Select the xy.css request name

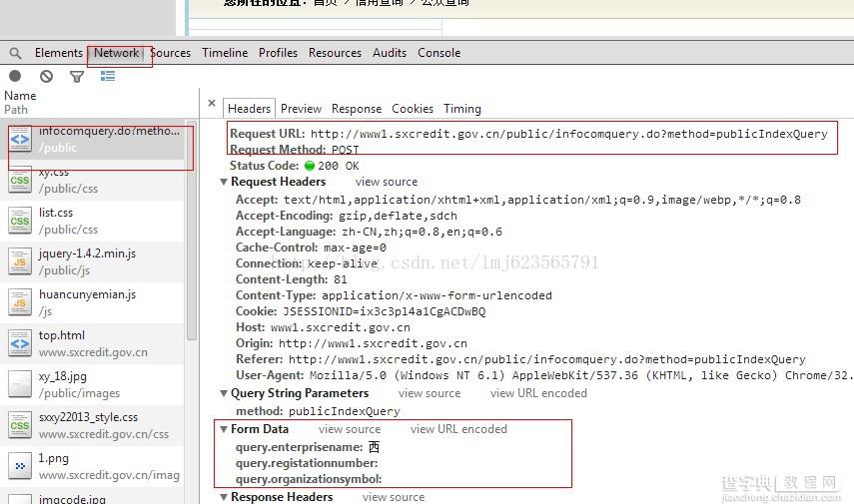(54, 172)
